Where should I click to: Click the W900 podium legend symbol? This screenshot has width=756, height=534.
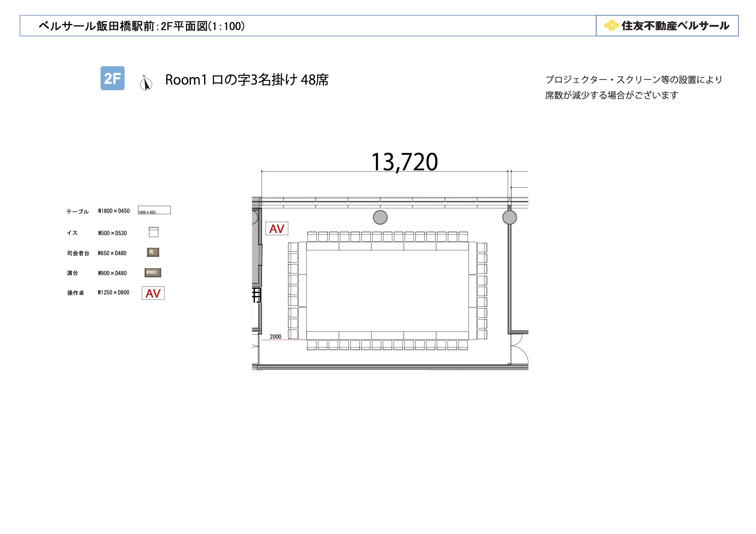pyautogui.click(x=153, y=272)
